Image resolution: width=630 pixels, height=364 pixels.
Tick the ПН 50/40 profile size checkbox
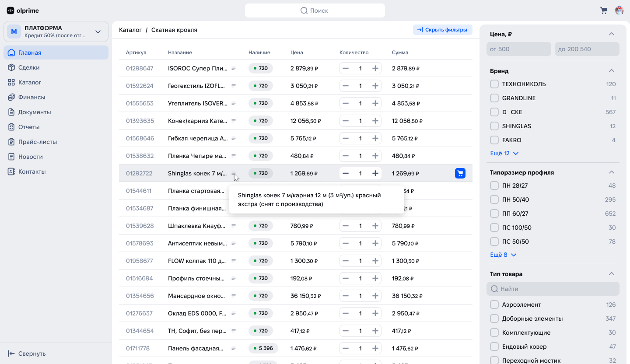click(x=494, y=199)
